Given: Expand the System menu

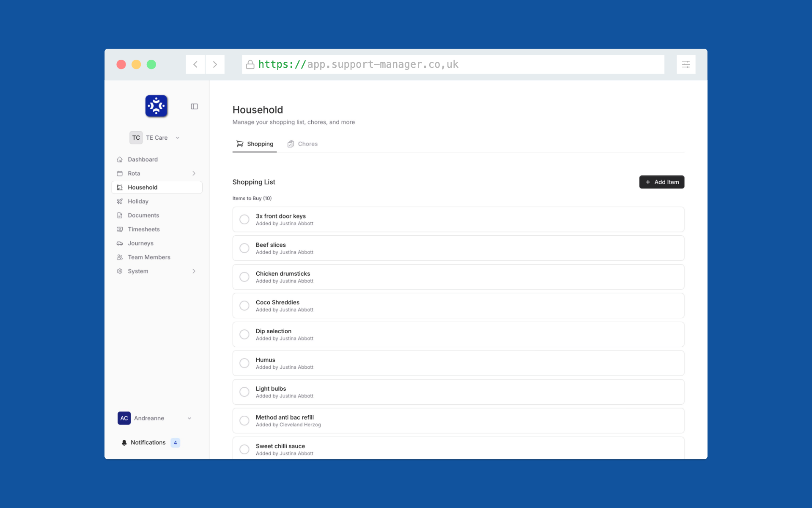Looking at the screenshot, I should (193, 271).
